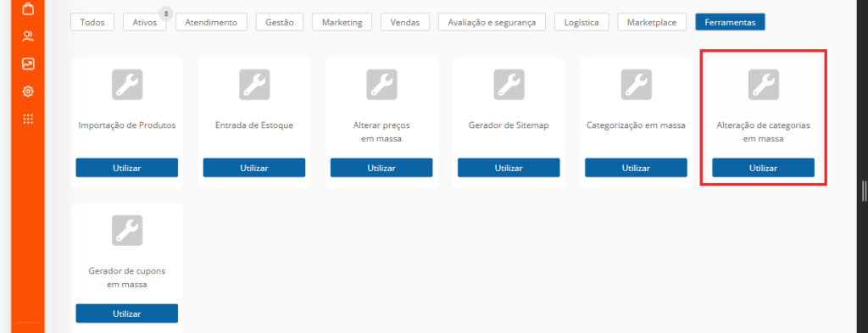This screenshot has height=333, width=868.
Task: Select the Logística filter tab
Action: pos(581,22)
